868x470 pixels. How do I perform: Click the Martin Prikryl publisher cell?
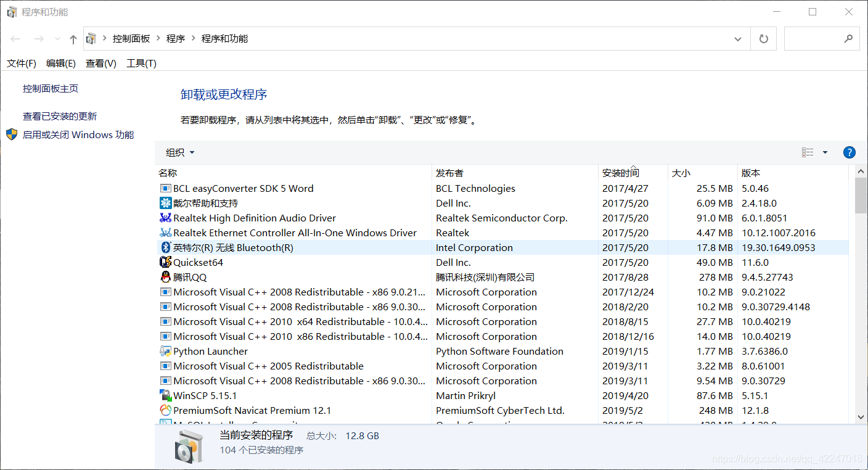[x=465, y=396]
